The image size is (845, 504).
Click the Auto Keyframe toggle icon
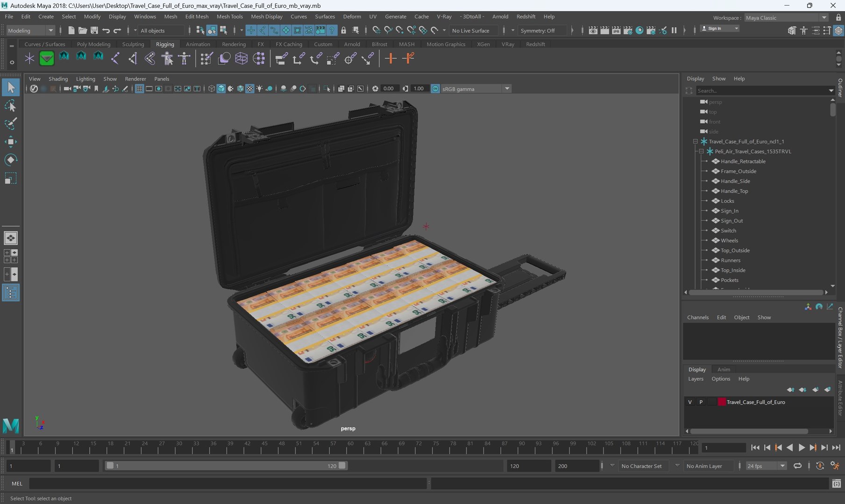coord(820,466)
